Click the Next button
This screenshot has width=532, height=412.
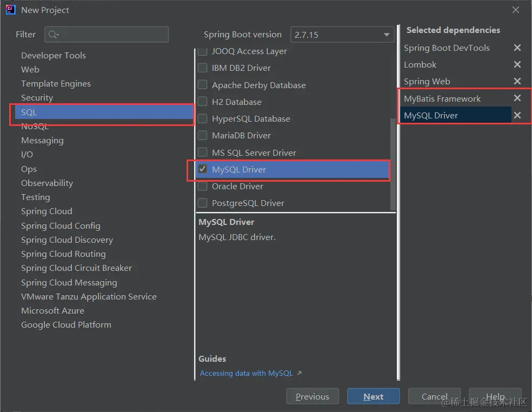click(x=373, y=397)
